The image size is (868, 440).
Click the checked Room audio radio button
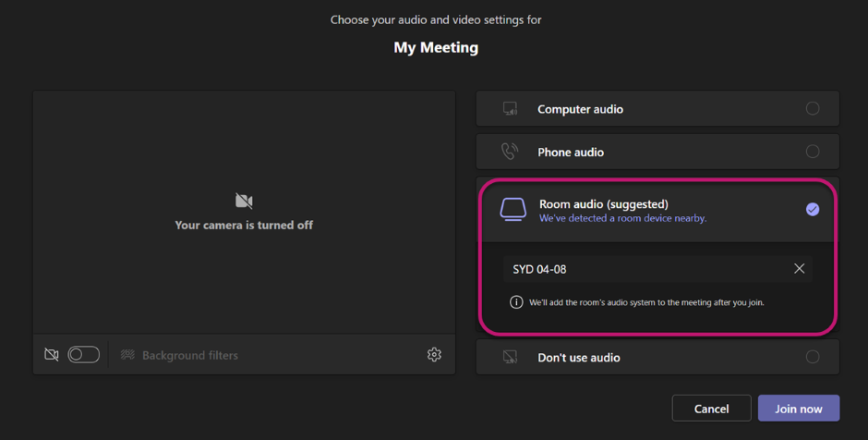tap(812, 210)
